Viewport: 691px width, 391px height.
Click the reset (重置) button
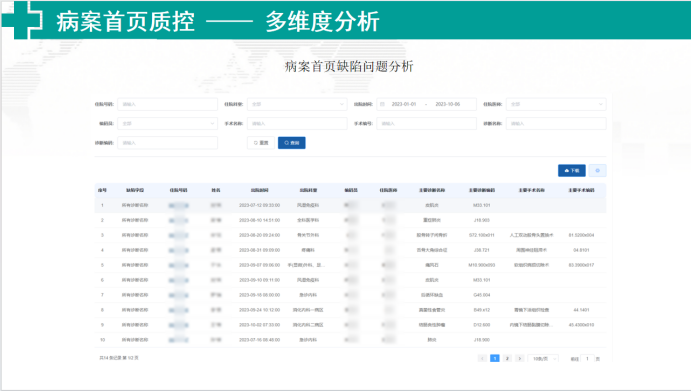coord(261,143)
